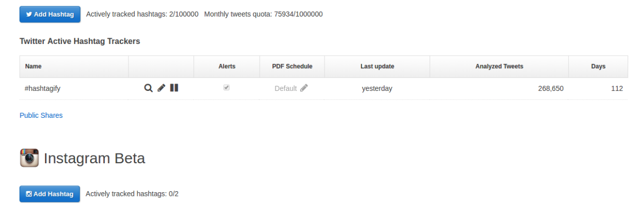Click the Last update column header

click(377, 66)
